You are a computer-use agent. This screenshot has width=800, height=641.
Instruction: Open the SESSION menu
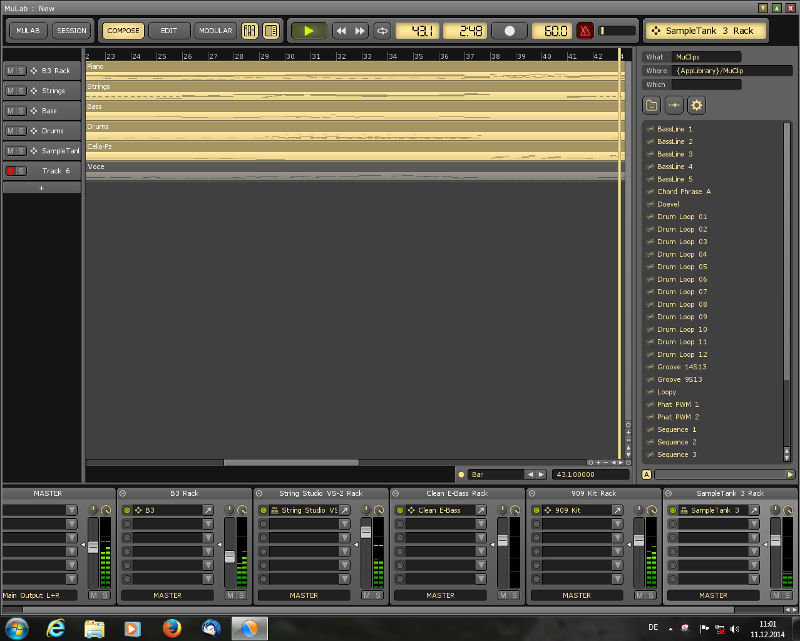pos(71,31)
